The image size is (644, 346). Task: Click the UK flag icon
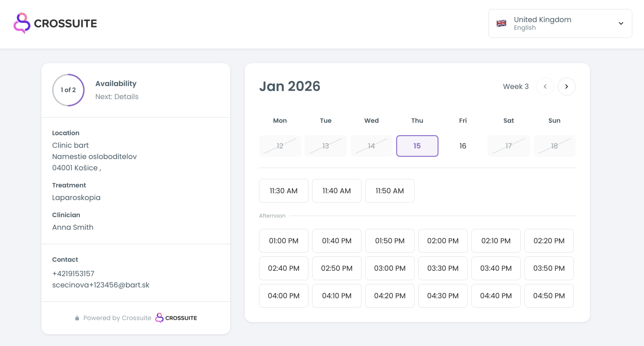coord(501,23)
